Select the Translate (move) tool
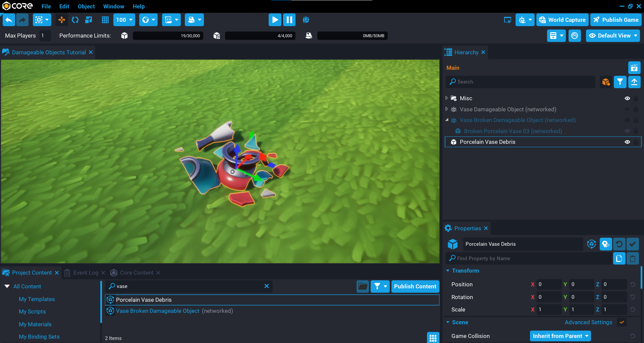 pyautogui.click(x=62, y=20)
